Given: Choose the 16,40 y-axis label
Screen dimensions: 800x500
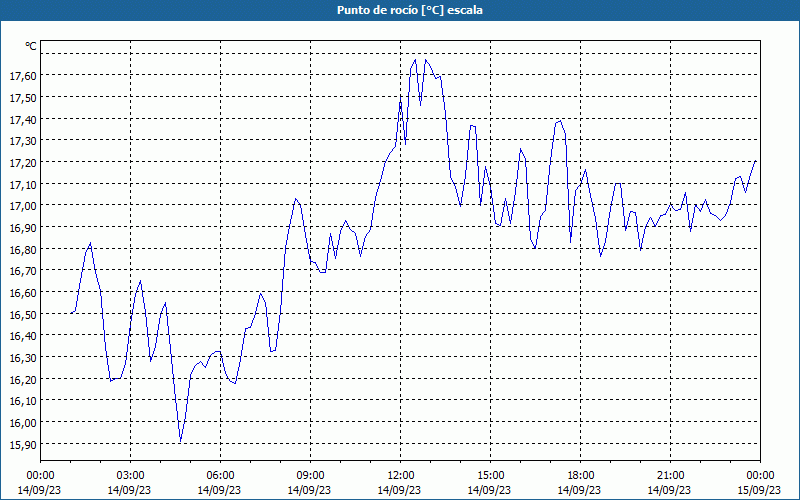Looking at the screenshot, I should pos(23,336).
